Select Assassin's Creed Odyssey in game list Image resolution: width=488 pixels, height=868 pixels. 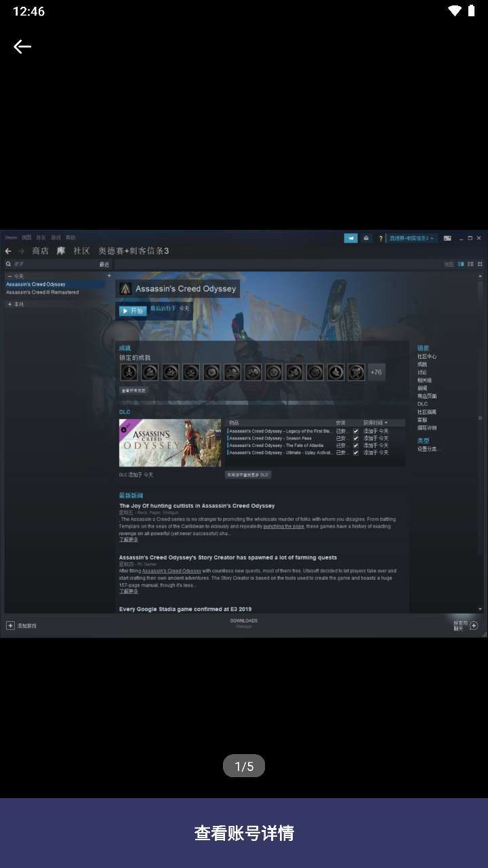(36, 284)
